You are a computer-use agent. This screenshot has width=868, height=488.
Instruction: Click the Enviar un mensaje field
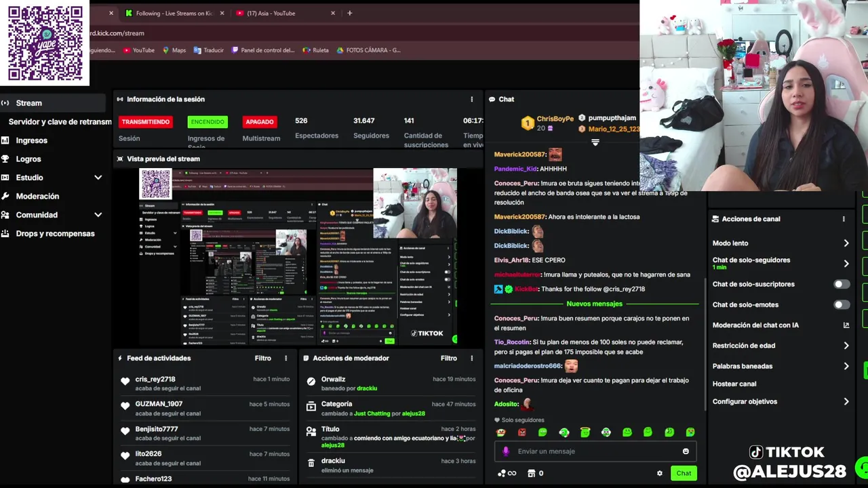click(595, 451)
